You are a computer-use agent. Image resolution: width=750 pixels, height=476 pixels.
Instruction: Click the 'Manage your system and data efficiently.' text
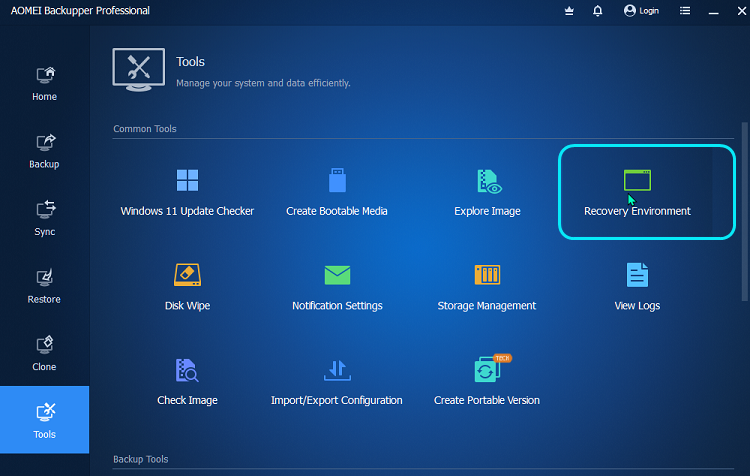click(x=263, y=83)
